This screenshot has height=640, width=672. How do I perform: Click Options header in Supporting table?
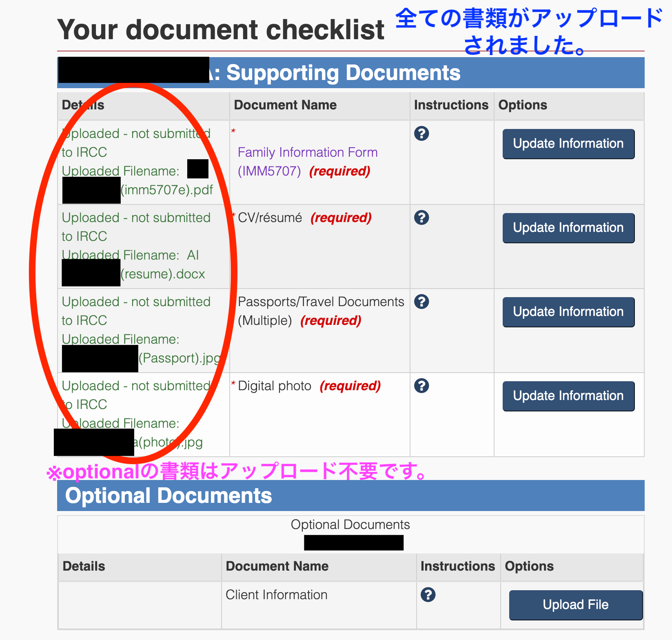(523, 105)
